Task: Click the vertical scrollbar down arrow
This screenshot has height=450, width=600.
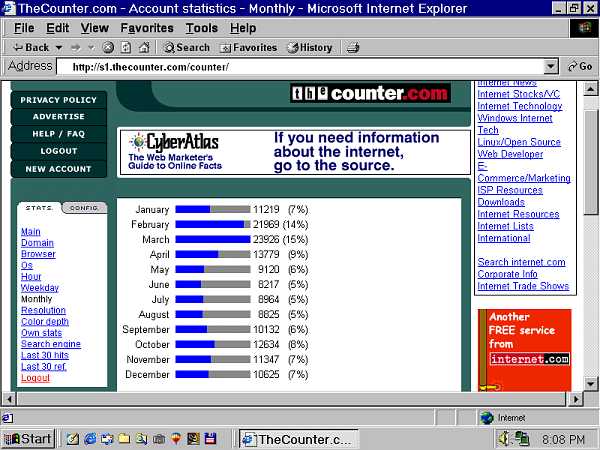Action: coord(590,383)
